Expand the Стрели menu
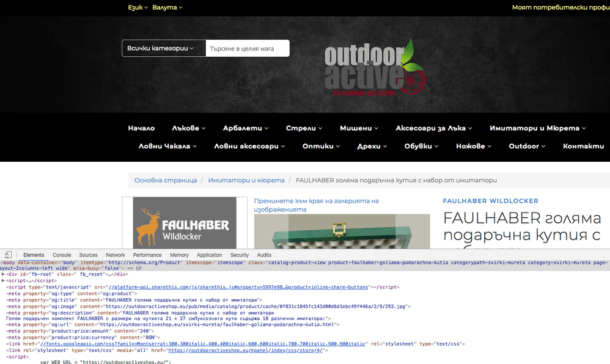This screenshot has width=610, height=364. pos(304,128)
